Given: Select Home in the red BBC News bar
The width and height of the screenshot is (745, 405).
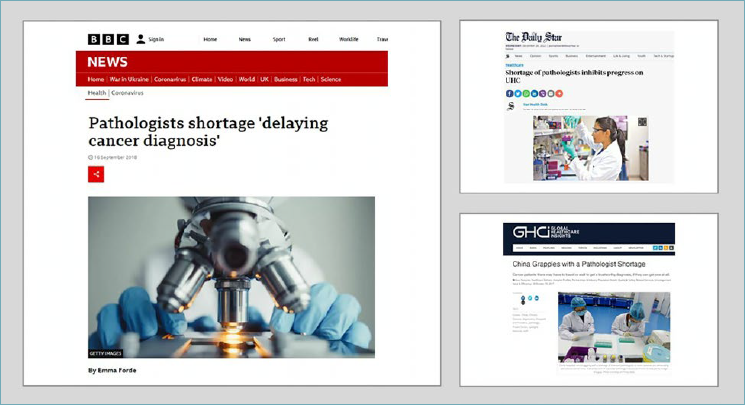Looking at the screenshot, I should coord(96,79).
